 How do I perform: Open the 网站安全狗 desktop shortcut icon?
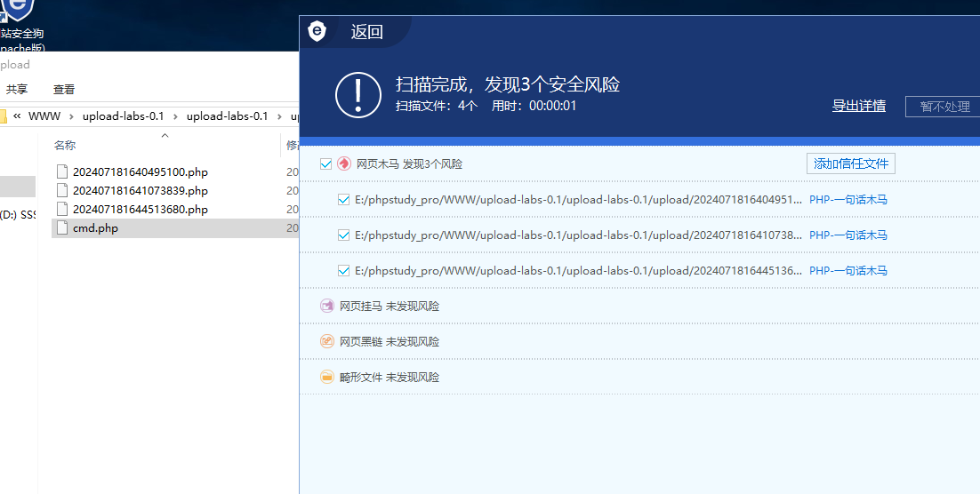[x=18, y=11]
